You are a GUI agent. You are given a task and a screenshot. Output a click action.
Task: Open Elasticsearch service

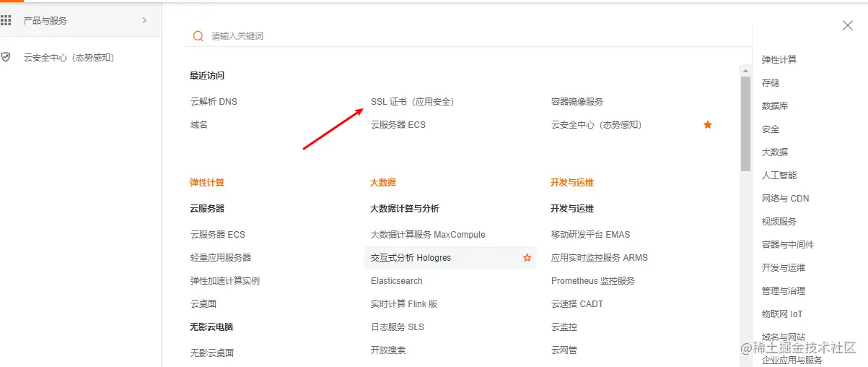click(x=397, y=281)
